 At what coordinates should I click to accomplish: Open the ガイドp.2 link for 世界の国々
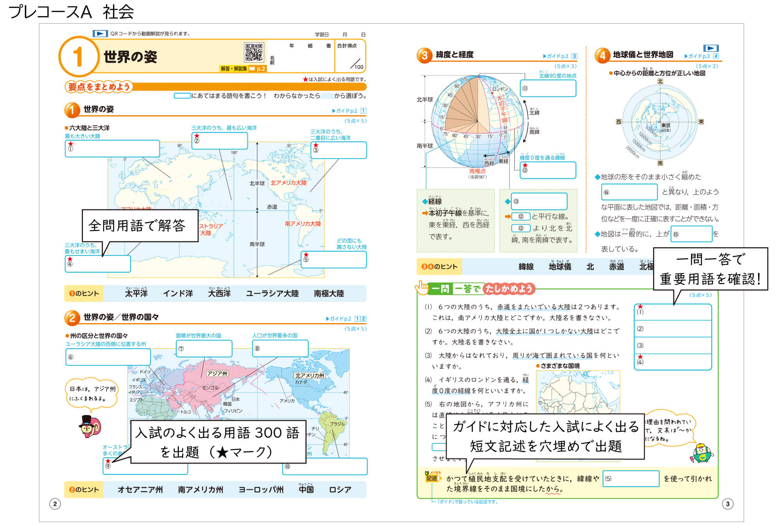(x=346, y=319)
